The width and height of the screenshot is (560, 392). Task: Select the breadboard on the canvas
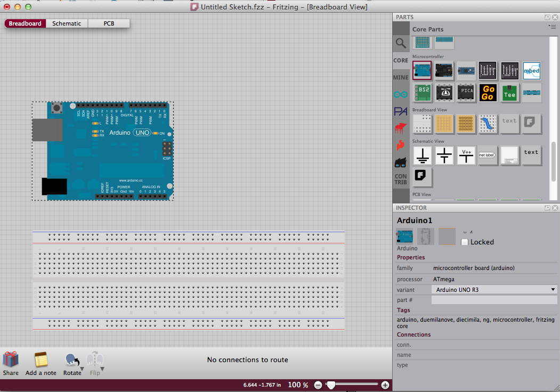[x=189, y=280]
